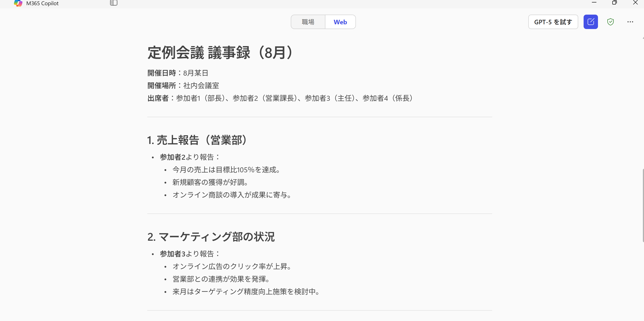Minimize the M365 Copilot window
This screenshot has height=321, width=644.
pyautogui.click(x=594, y=2)
